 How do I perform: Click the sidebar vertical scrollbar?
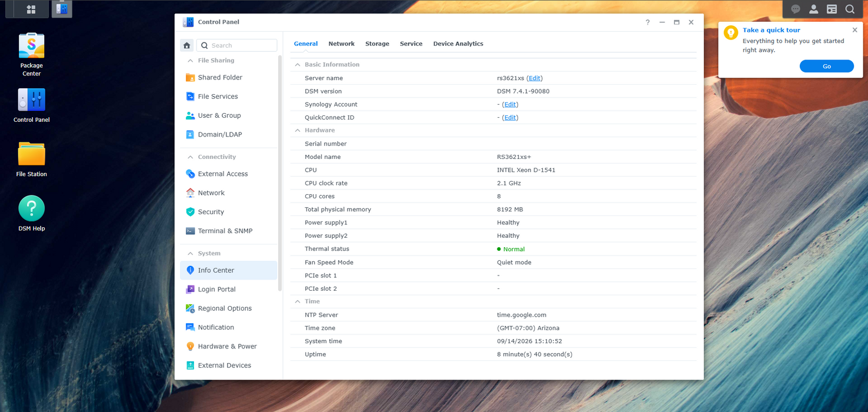280,174
